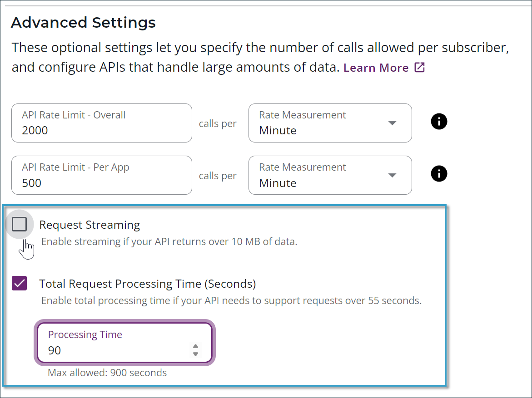The height and width of the screenshot is (398, 532).
Task: Click info icon for Overall rate limit
Action: tap(439, 122)
